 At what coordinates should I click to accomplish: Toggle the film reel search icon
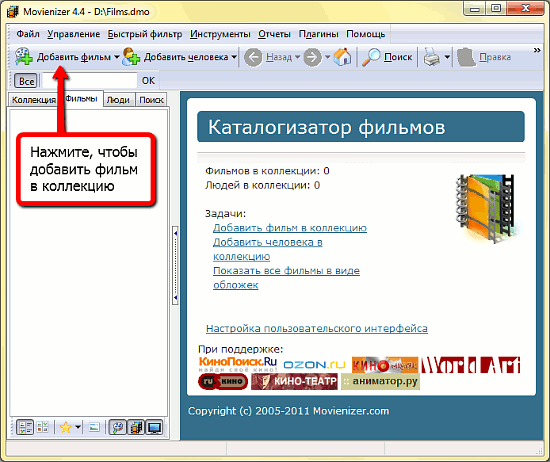coord(118,427)
